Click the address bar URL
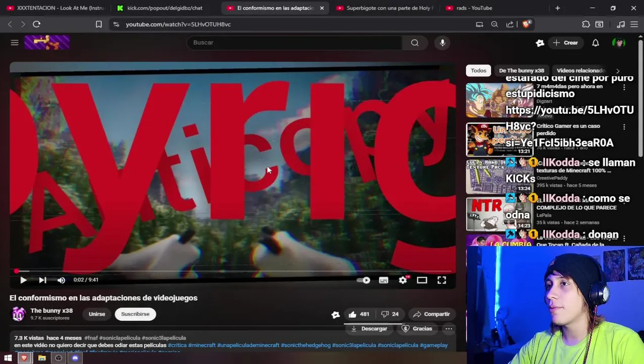This screenshot has width=644, height=364. [178, 24]
